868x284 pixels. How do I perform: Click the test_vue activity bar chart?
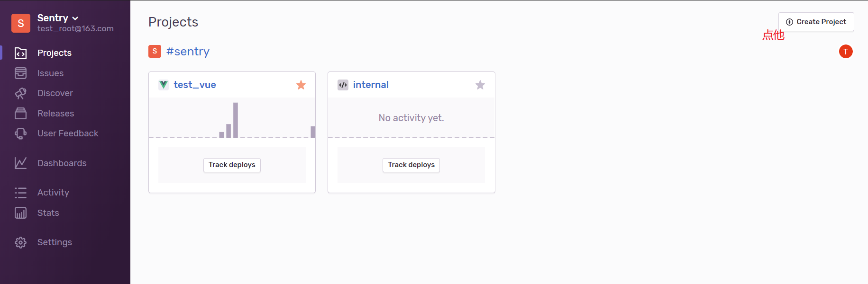pyautogui.click(x=232, y=118)
